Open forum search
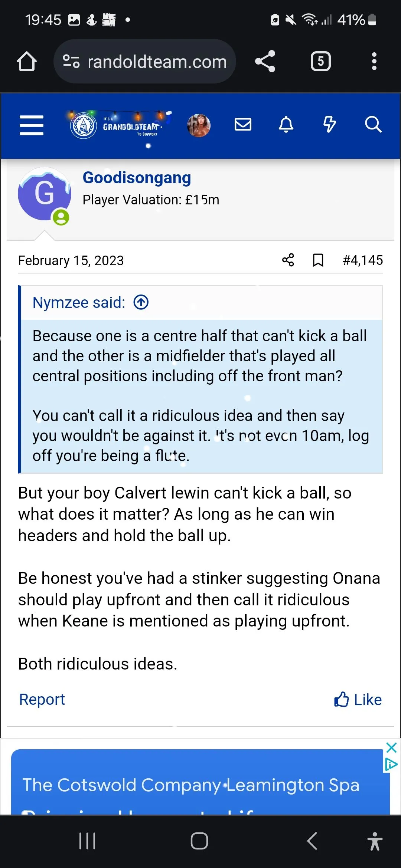Viewport: 401px width, 868px height. click(x=373, y=125)
